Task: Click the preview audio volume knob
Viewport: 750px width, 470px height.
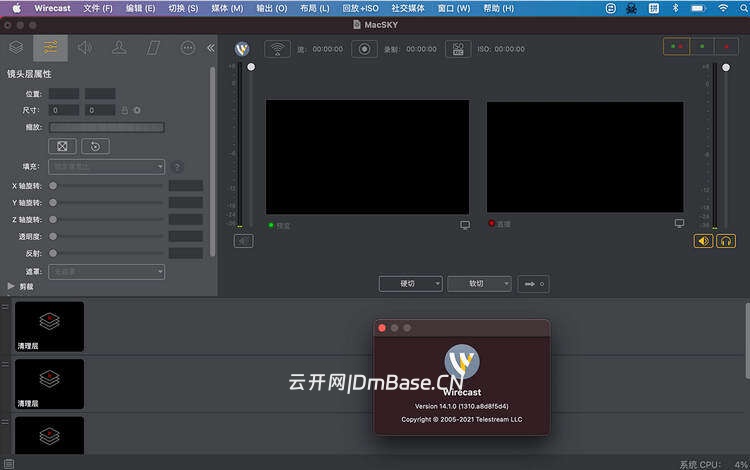Action: (x=251, y=67)
